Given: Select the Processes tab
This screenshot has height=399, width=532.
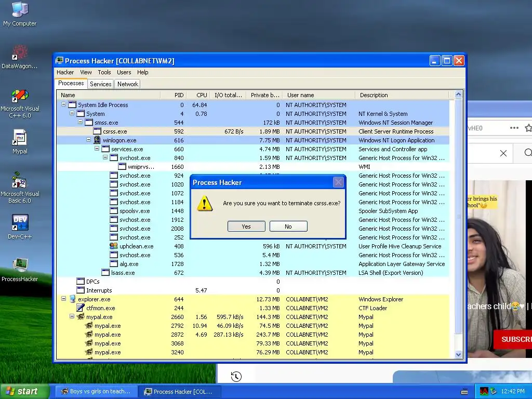Looking at the screenshot, I should pos(71,84).
